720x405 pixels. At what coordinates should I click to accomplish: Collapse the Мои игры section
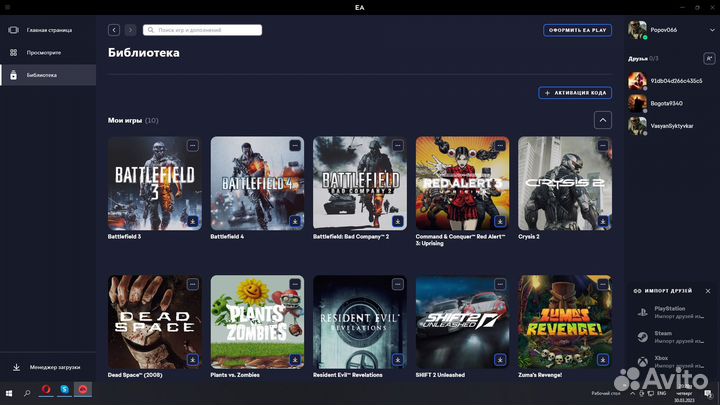pyautogui.click(x=603, y=120)
